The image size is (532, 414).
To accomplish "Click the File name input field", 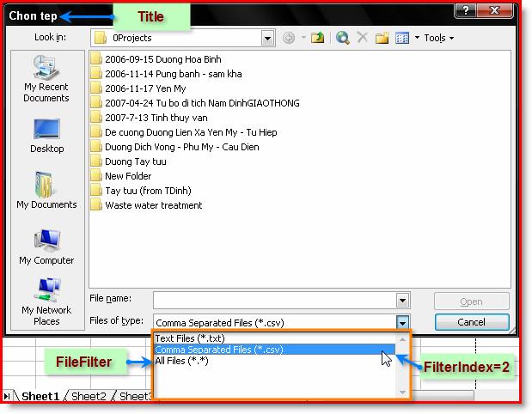I will pyautogui.click(x=275, y=301).
